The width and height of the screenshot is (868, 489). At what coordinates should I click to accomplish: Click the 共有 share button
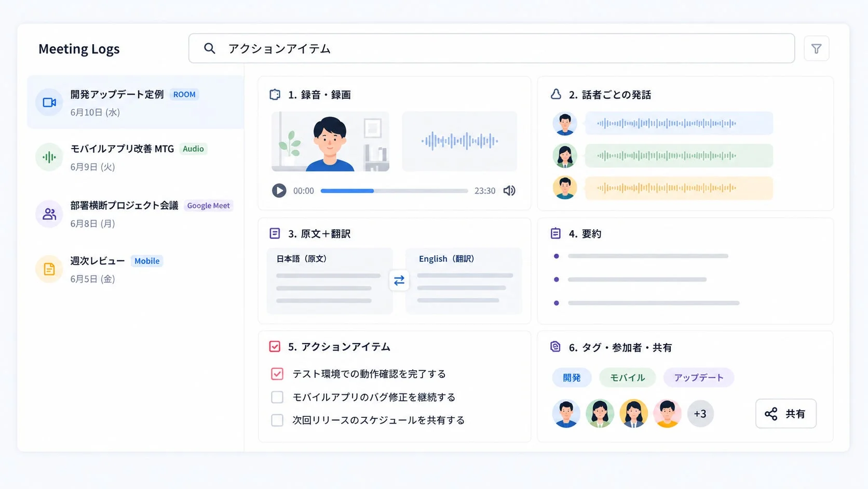coord(785,414)
